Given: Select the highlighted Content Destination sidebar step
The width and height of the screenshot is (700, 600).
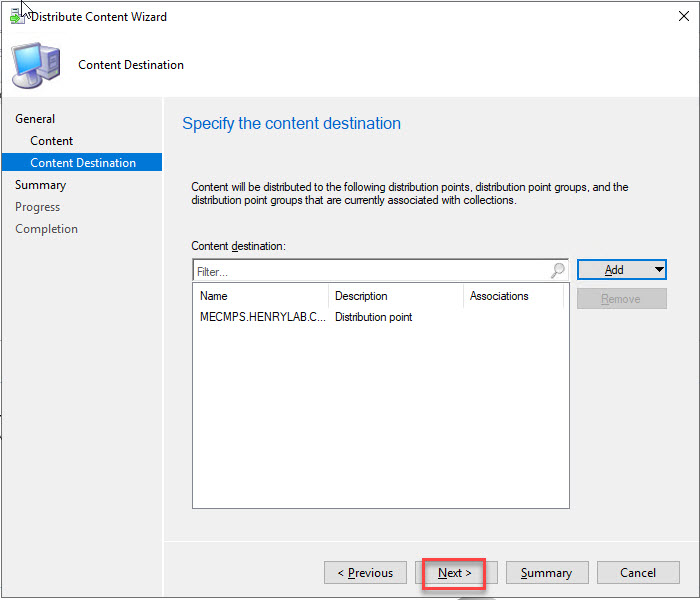Looking at the screenshot, I should click(x=82, y=163).
